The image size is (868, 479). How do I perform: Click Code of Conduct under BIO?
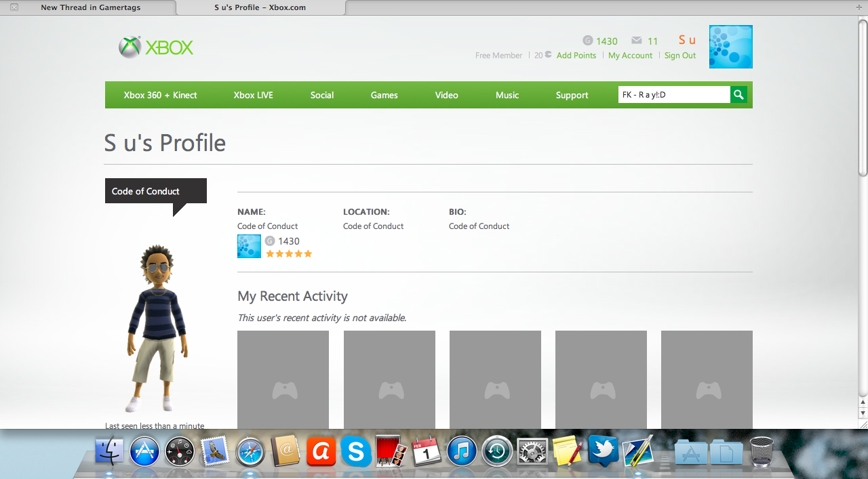(x=479, y=226)
